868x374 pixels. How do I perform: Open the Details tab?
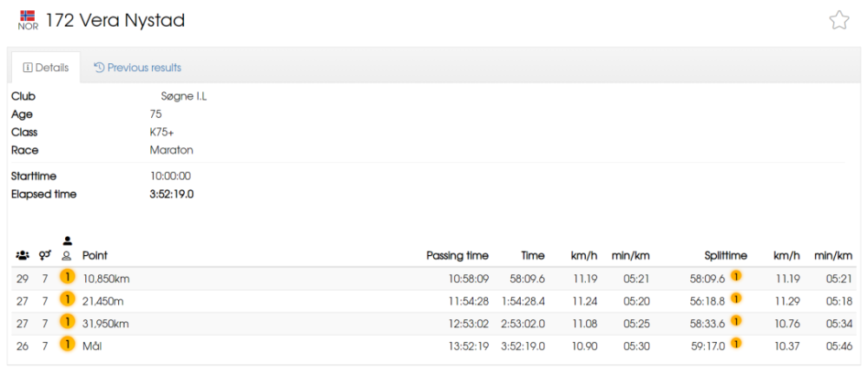click(46, 68)
